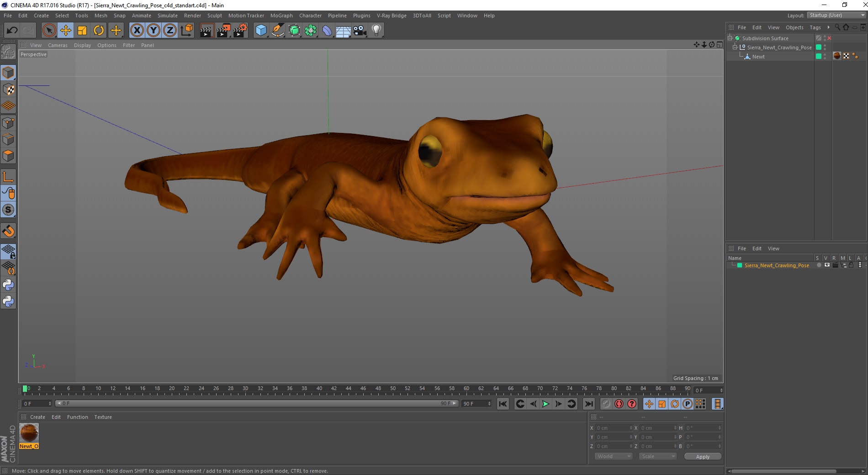Select the Live Selection tool

click(49, 31)
